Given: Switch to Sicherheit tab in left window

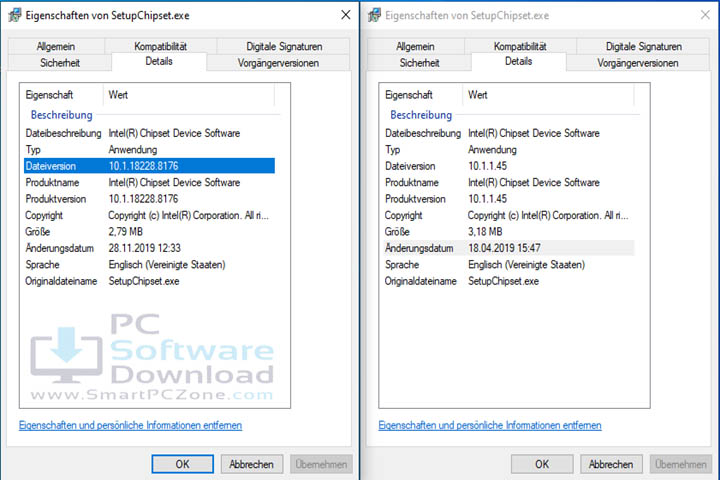Looking at the screenshot, I should click(x=60, y=63).
